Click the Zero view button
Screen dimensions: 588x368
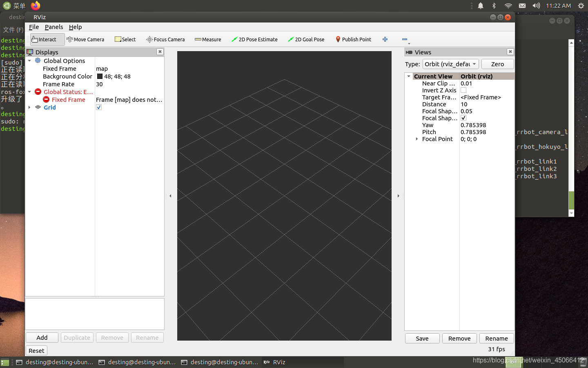(497, 64)
